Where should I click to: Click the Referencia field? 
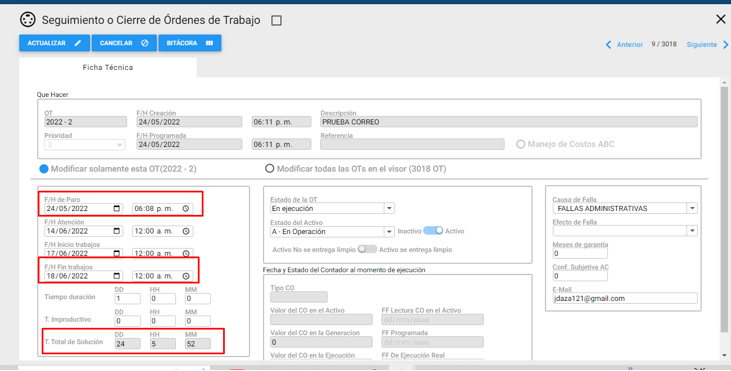(x=412, y=144)
